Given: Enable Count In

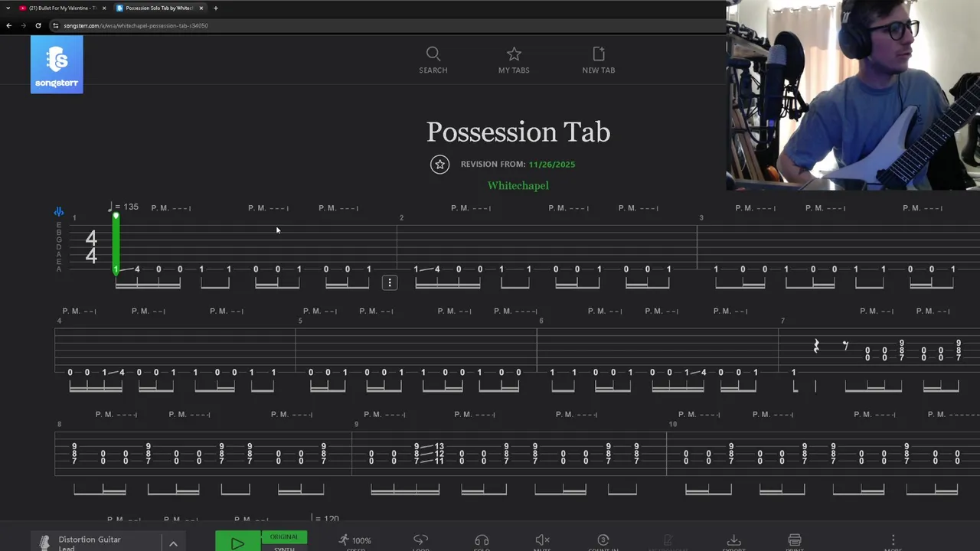Looking at the screenshot, I should (603, 542).
